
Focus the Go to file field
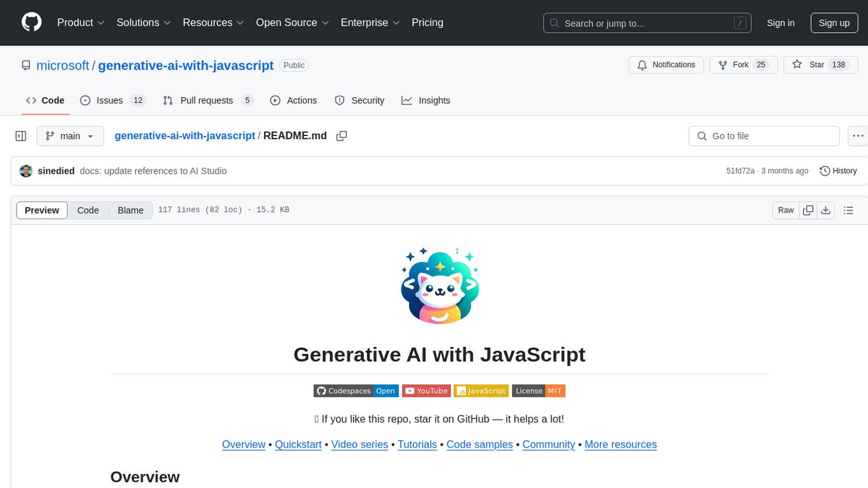[764, 136]
